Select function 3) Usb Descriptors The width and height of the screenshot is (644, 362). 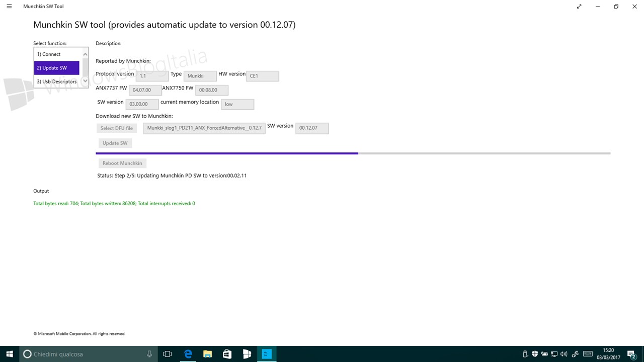click(57, 81)
